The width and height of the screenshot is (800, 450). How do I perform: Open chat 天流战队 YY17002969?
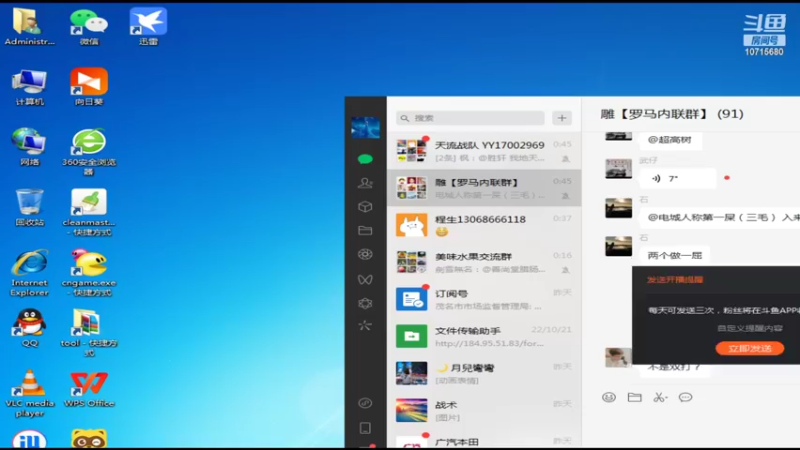coord(484,151)
